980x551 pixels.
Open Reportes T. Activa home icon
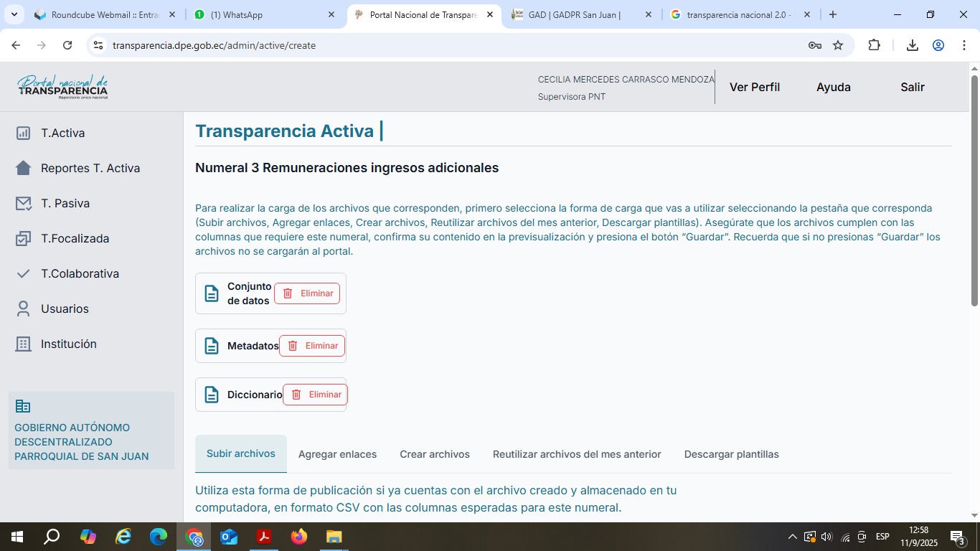tap(24, 168)
